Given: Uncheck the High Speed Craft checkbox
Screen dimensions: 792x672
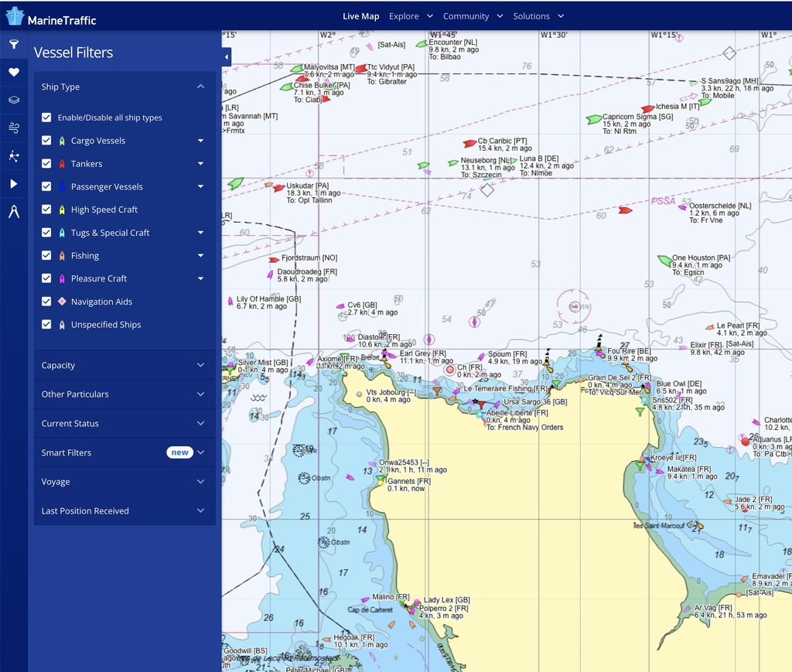Looking at the screenshot, I should click(x=46, y=210).
